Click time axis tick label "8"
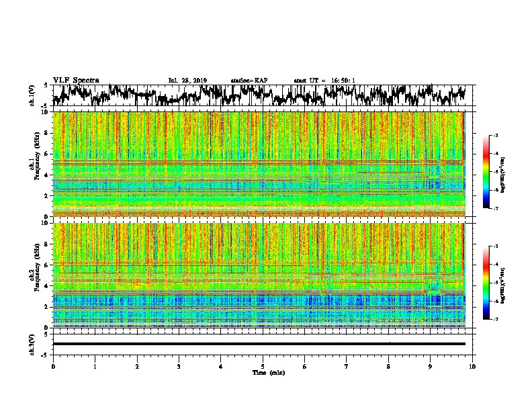Screen dimensions: 532x411 coord(388,367)
